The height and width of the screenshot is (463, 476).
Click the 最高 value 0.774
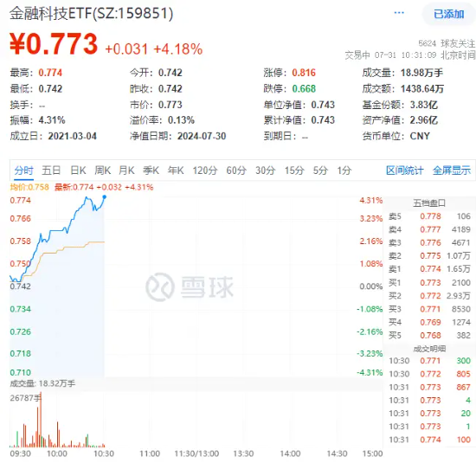point(50,73)
